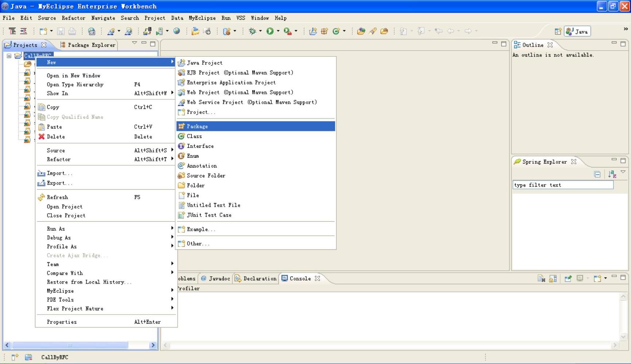
Task: Select Class in the New submenu
Action: pos(256,136)
